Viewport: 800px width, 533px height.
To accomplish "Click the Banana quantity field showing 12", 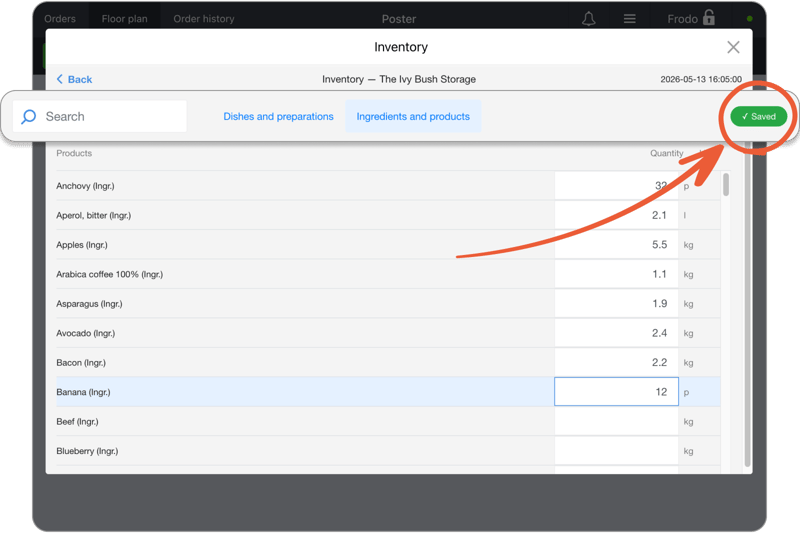I will pos(616,392).
